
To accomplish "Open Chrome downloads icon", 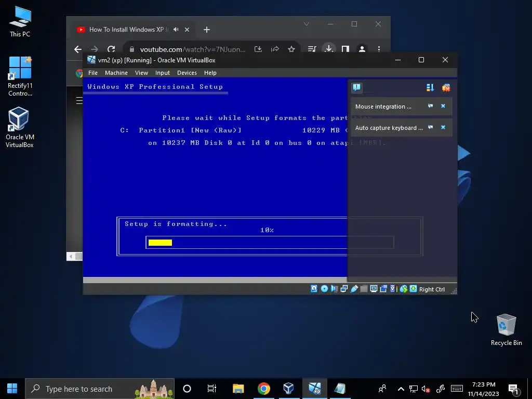I will 328,48.
